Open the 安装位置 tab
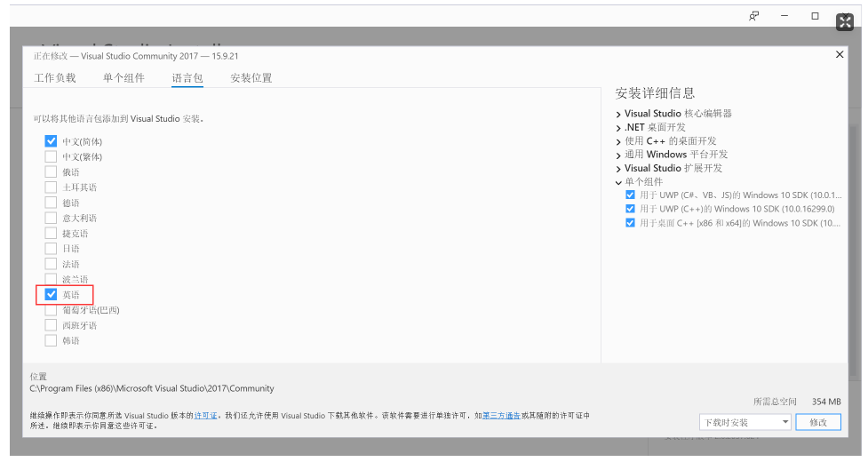Viewport: 868px width, 462px height. (251, 78)
